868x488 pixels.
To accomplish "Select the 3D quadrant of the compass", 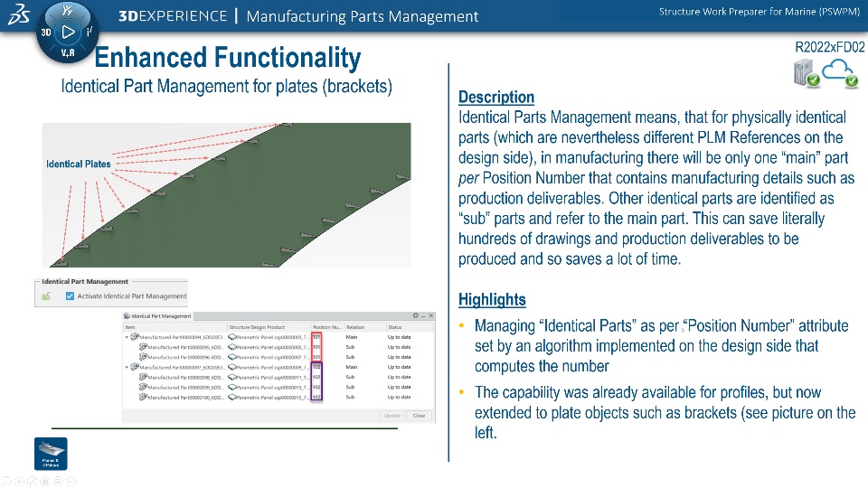I will click(x=46, y=33).
